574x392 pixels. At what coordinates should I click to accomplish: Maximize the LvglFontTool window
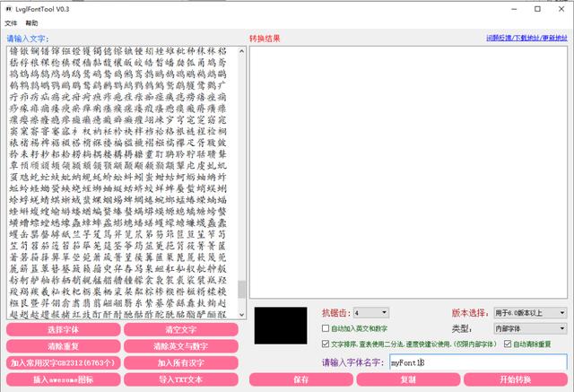click(537, 9)
